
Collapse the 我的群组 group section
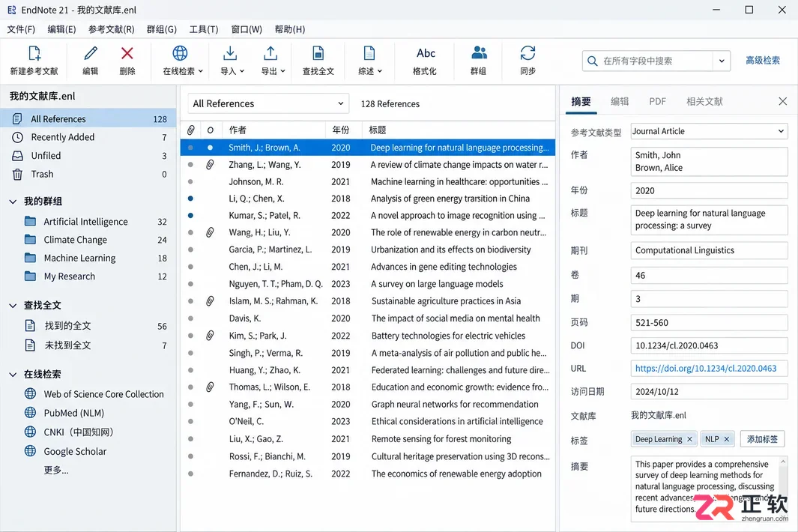[x=13, y=202]
